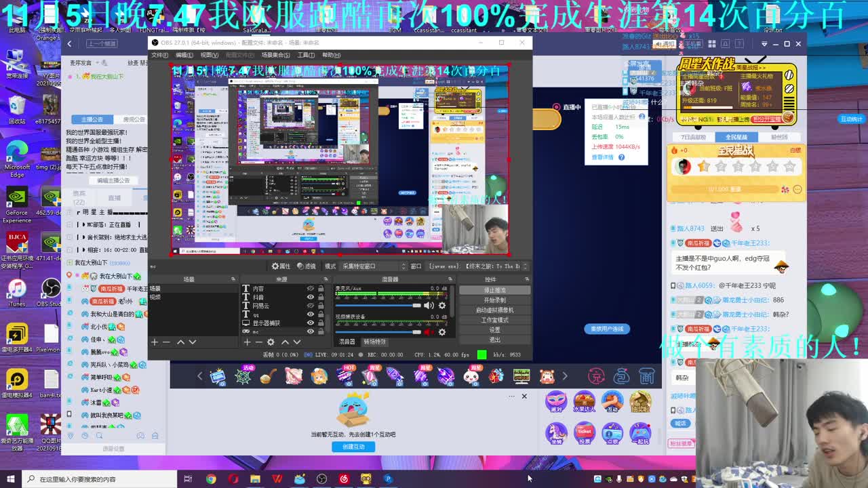Click the 创建互动 create interaction button
Screen dimensions: 868x488
353,447
